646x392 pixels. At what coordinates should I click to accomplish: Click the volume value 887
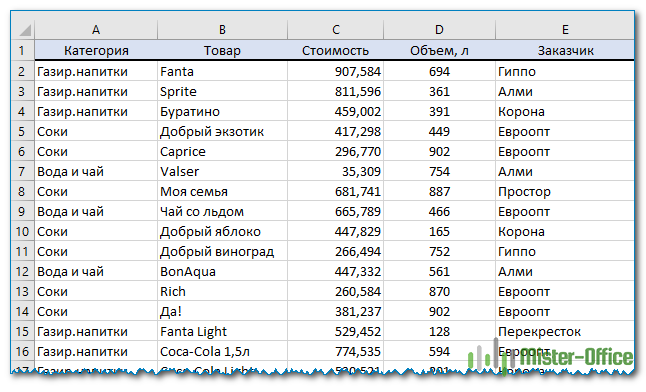pyautogui.click(x=439, y=192)
